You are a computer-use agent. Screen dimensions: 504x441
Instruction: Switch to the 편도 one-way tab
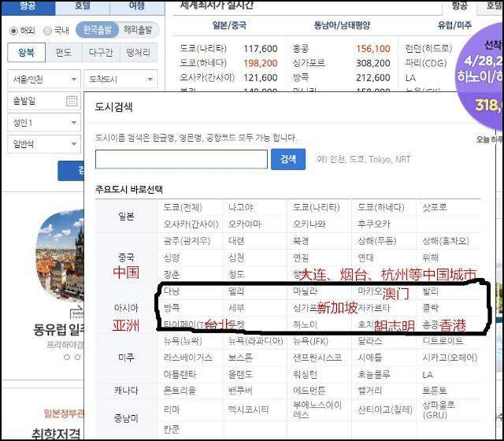coord(64,53)
